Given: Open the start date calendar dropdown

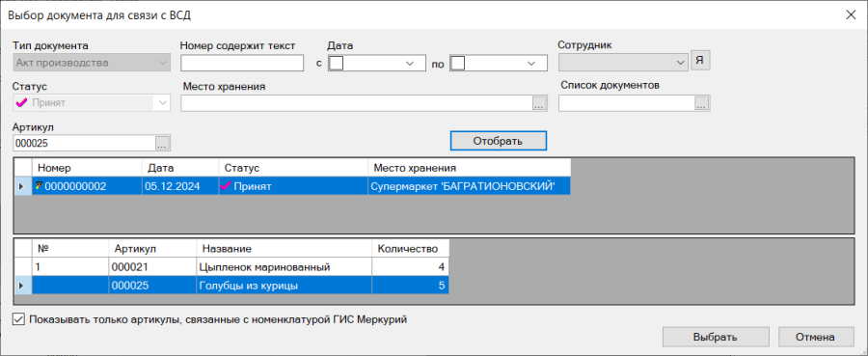Looking at the screenshot, I should 410,64.
